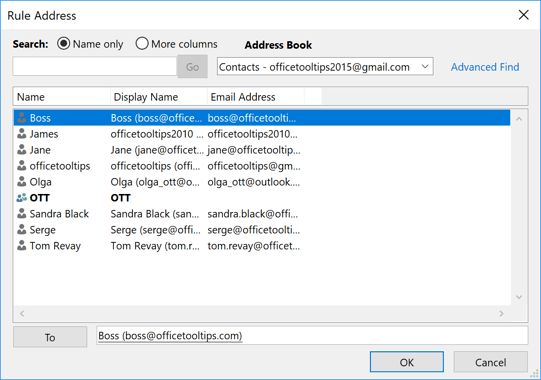Click the vertical scrollbar down arrow
Image resolution: width=541 pixels, height=380 pixels.
519,297
